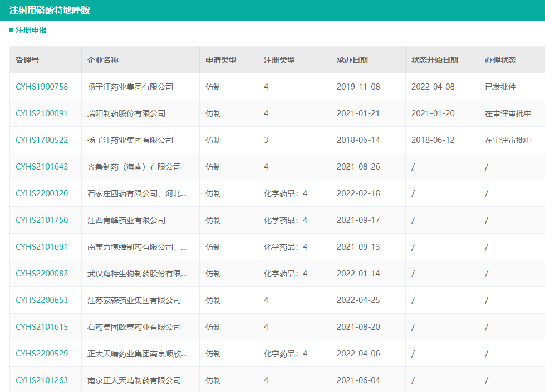Viewport: 545px width, 392px height.
Task: Click the date 2021-09-13
Action: coord(359,247)
